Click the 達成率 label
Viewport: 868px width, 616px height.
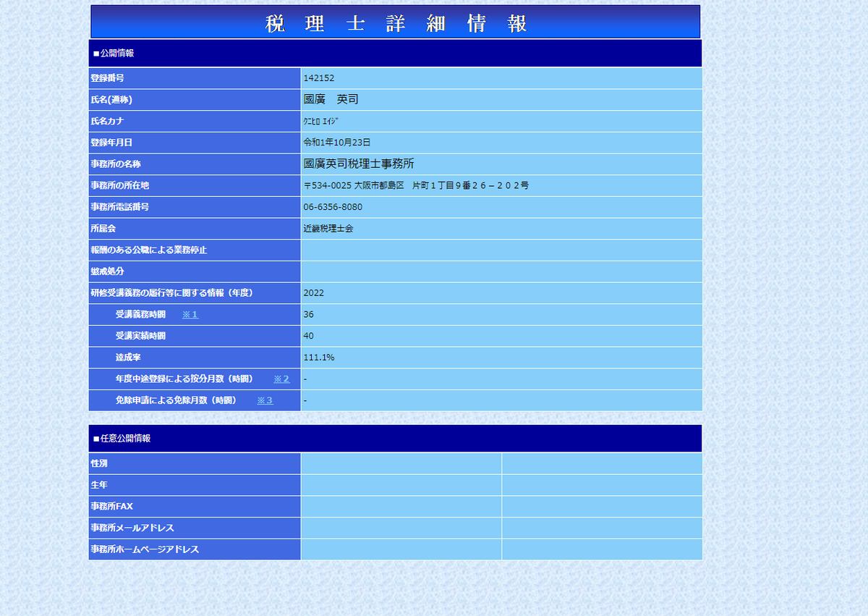tap(128, 358)
